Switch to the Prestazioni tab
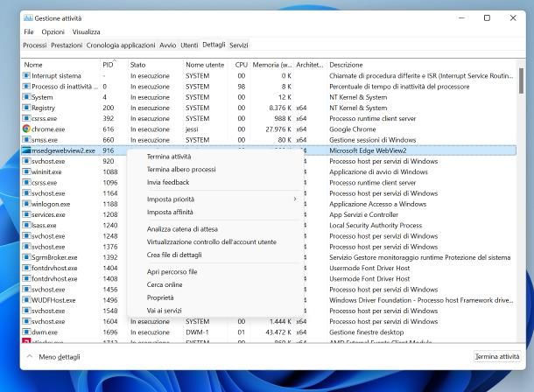 (x=67, y=45)
